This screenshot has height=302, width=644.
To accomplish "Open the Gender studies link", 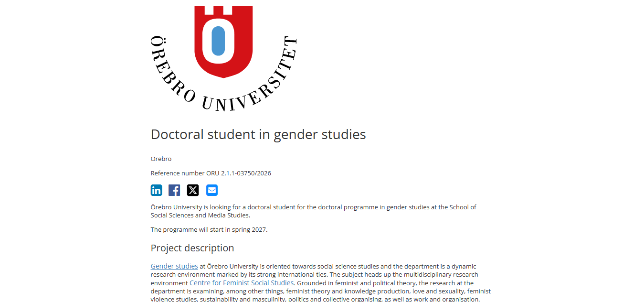I will [174, 266].
